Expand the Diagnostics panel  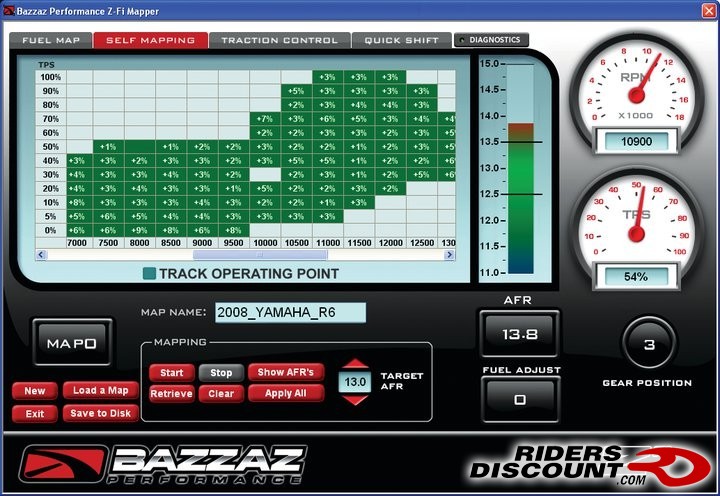point(490,40)
